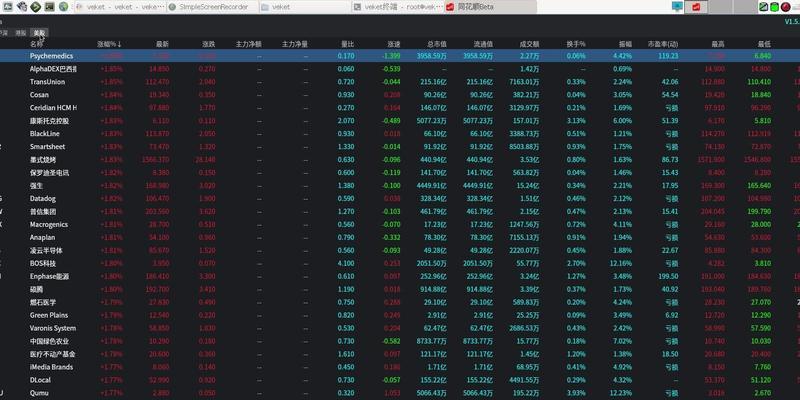
Task: Click the 市盈率(动) column header
Action: (x=663, y=44)
